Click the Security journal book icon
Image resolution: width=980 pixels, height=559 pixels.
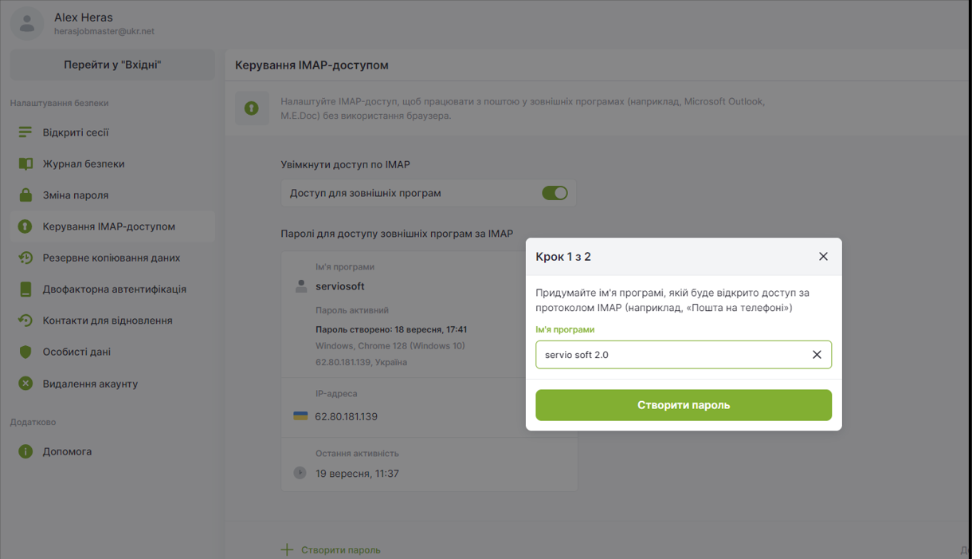coord(25,163)
